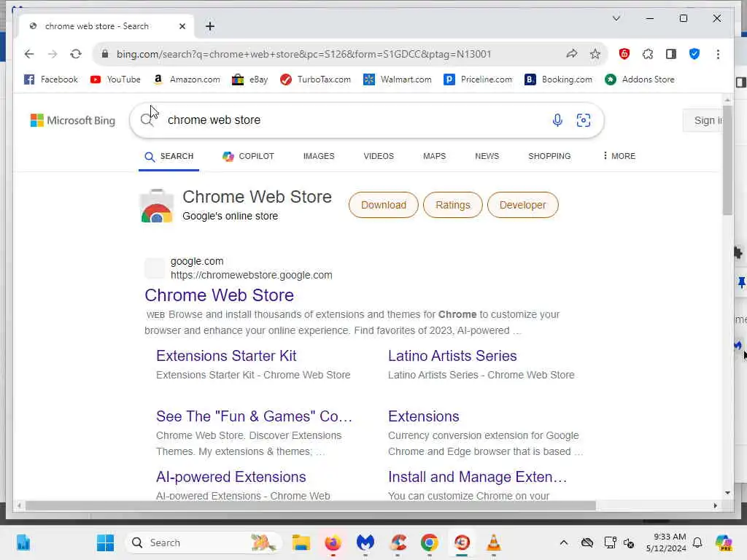Screen dimensions: 747x560
Task: Switch to the IMAGES tab
Action: [x=319, y=156]
